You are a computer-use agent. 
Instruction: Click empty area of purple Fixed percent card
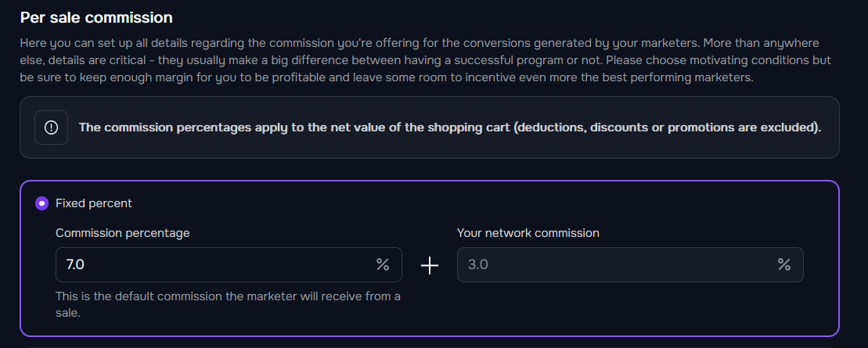609,310
